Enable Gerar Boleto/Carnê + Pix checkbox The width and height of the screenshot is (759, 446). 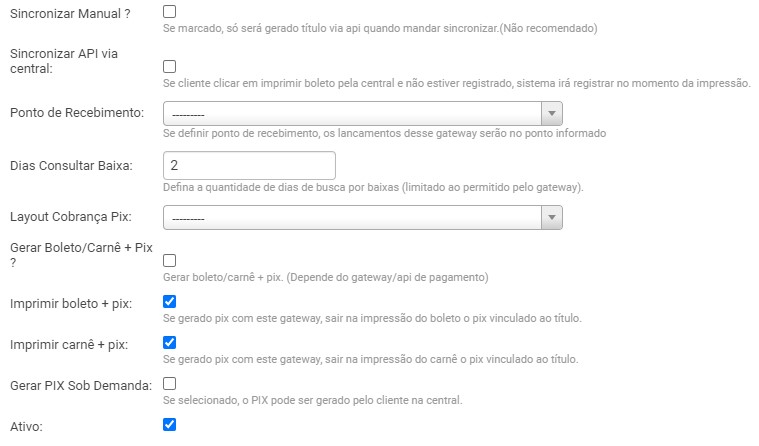pos(169,260)
